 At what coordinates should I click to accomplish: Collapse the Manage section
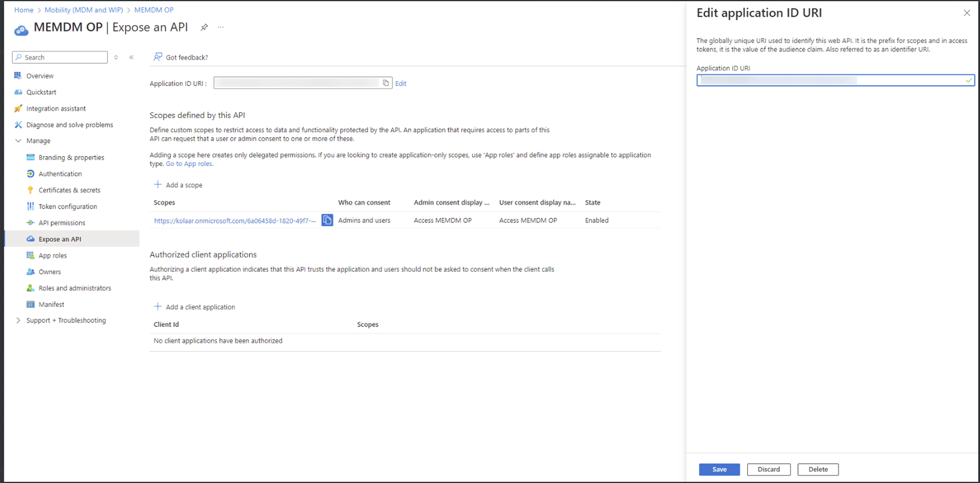pyautogui.click(x=18, y=141)
